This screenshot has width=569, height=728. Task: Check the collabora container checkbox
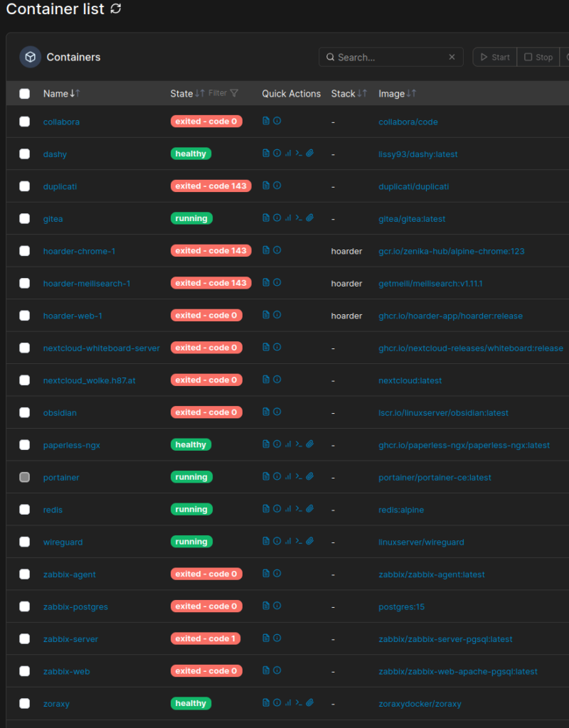[x=25, y=122]
